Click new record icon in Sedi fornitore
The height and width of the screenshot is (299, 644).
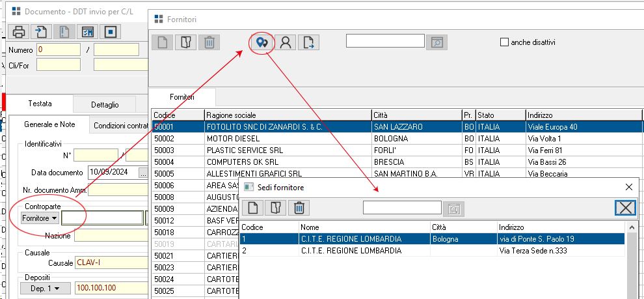(252, 208)
